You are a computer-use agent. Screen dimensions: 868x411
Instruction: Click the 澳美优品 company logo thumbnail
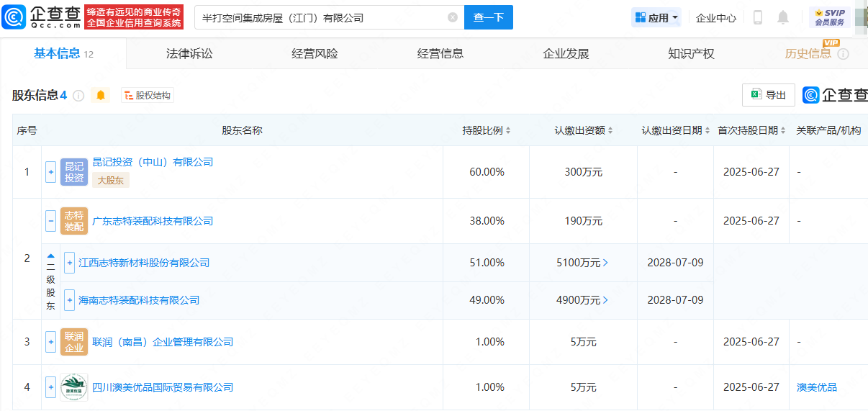[x=74, y=387]
